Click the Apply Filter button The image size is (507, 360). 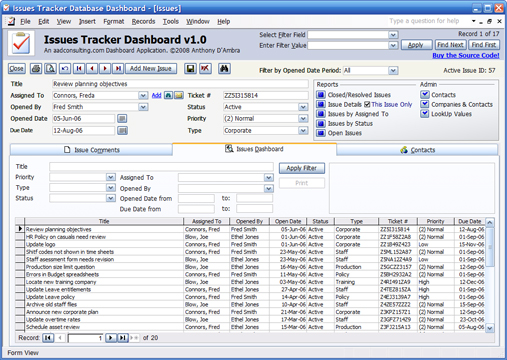coord(302,168)
